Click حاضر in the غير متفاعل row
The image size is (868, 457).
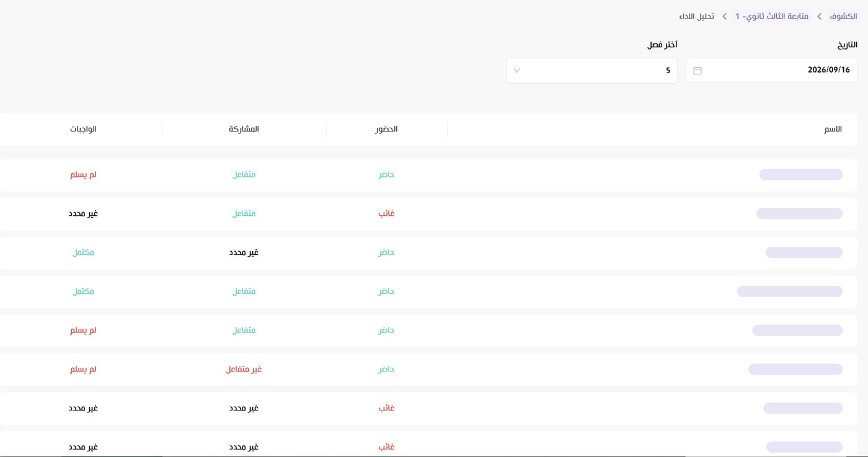click(x=386, y=370)
